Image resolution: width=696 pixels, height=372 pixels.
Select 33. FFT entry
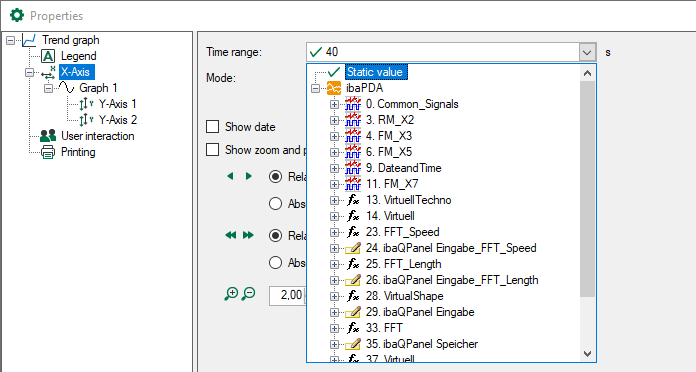[x=384, y=328]
